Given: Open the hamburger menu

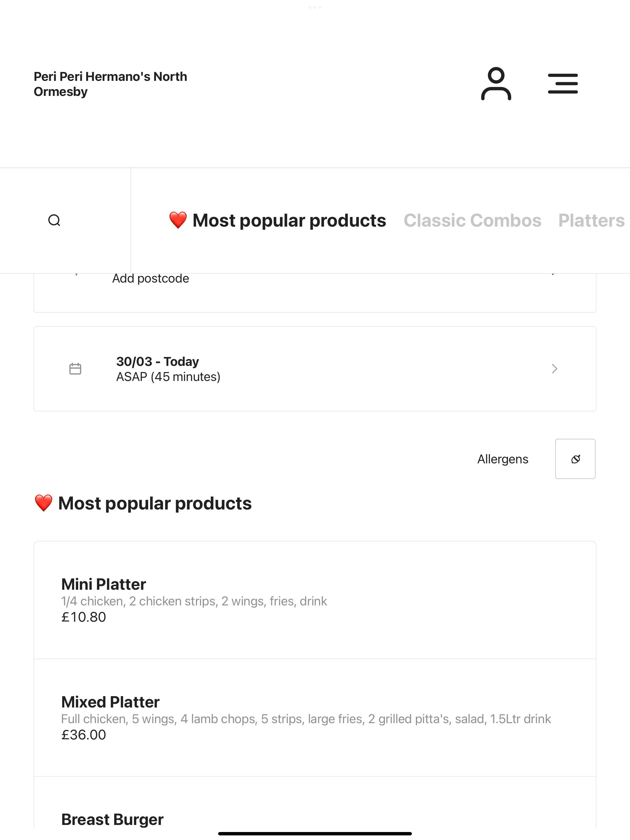Looking at the screenshot, I should click(563, 84).
